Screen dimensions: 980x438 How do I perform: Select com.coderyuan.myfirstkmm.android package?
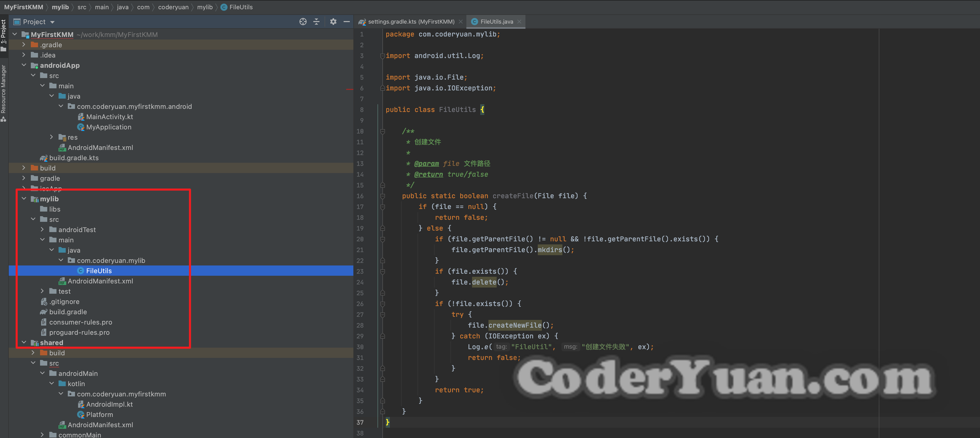click(130, 107)
